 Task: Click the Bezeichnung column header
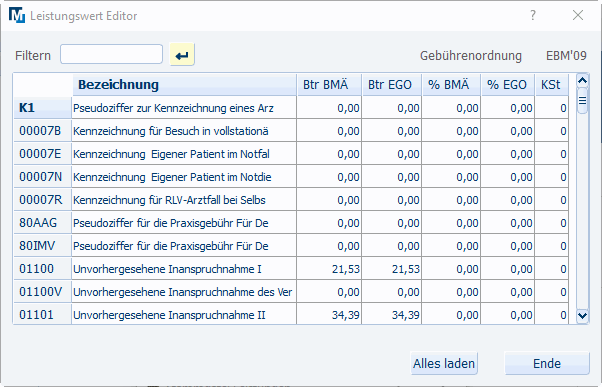pyautogui.click(x=184, y=84)
